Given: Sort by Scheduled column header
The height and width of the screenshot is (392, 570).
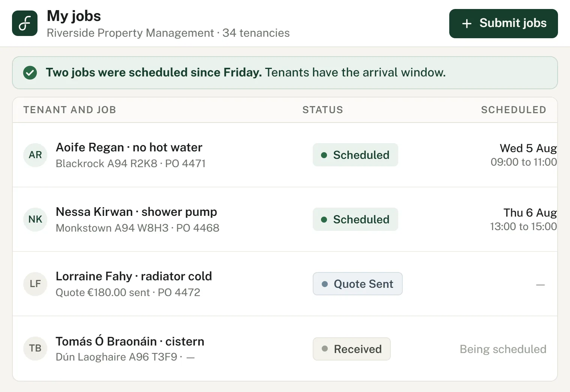Looking at the screenshot, I should pyautogui.click(x=513, y=110).
